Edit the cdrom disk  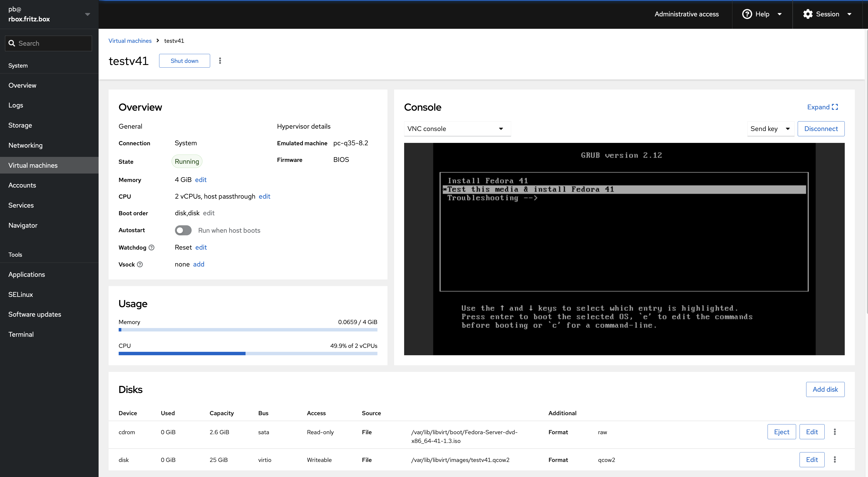[x=812, y=432]
